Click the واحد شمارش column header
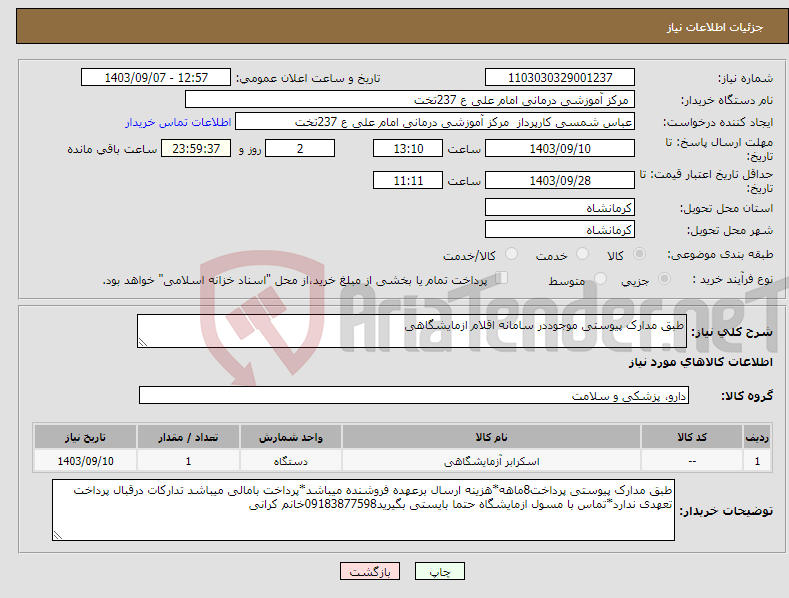The width and height of the screenshot is (789, 598). (x=291, y=437)
